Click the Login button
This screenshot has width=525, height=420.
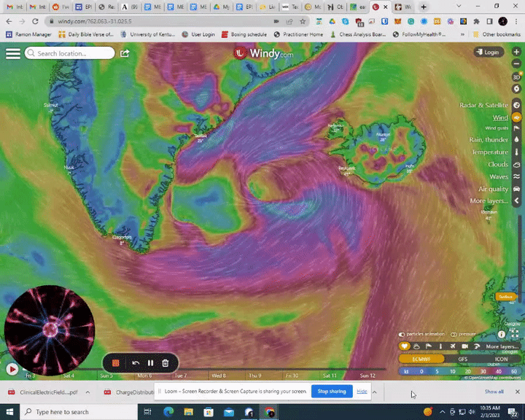(488, 52)
